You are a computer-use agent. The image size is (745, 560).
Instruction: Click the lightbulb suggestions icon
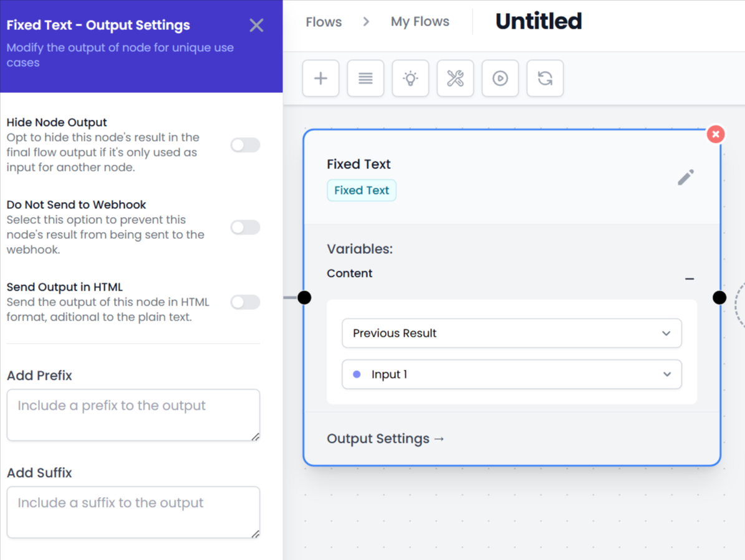(410, 79)
